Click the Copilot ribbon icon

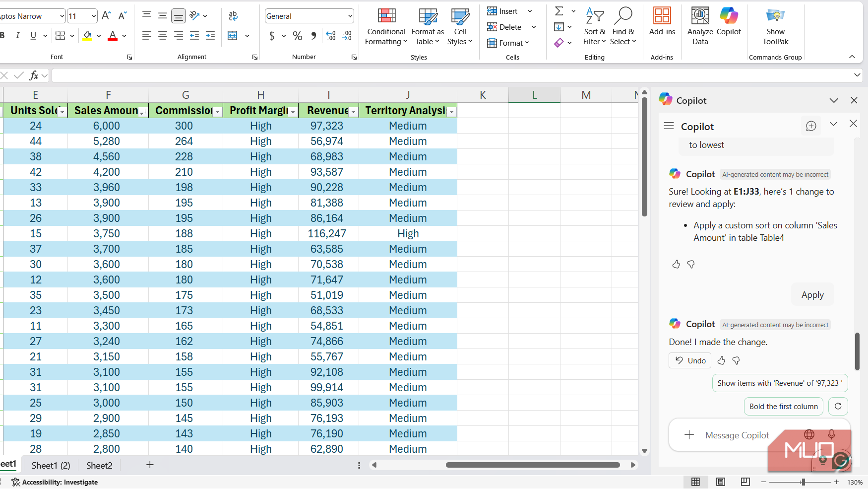729,22
